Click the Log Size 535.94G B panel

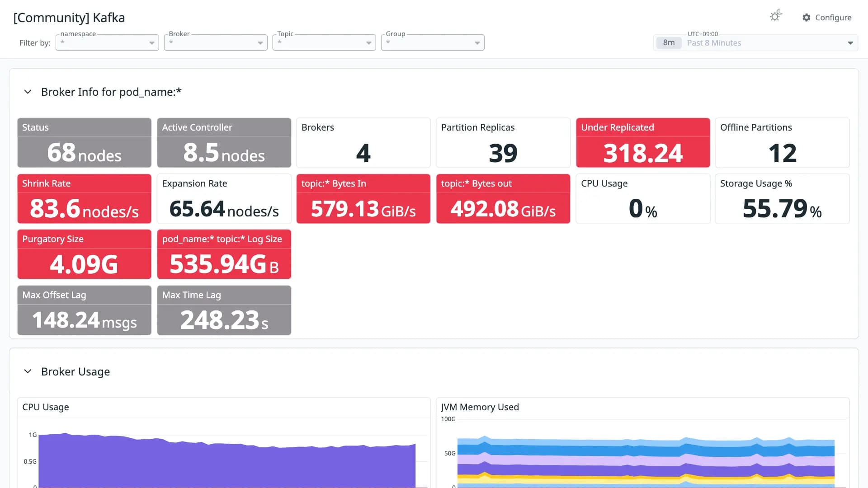click(x=224, y=254)
